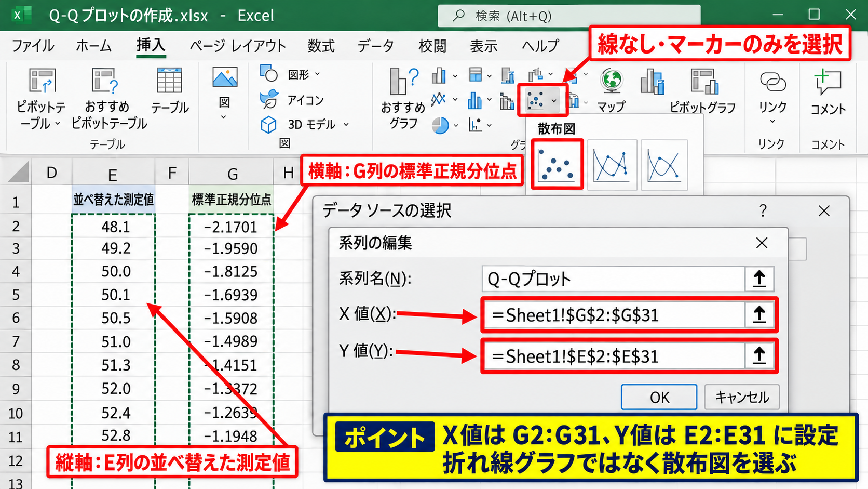Click the pie chart icon
Screen dimensions: 868x489
[x=440, y=125]
